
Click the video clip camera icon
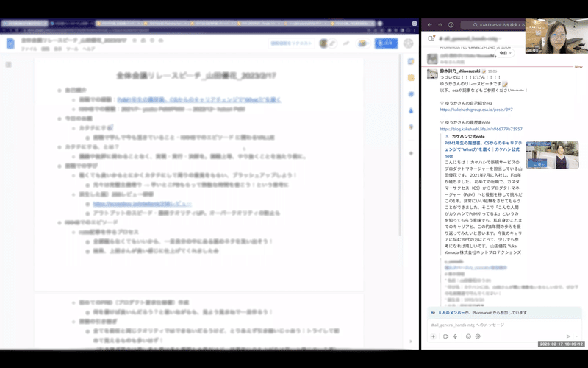click(445, 336)
